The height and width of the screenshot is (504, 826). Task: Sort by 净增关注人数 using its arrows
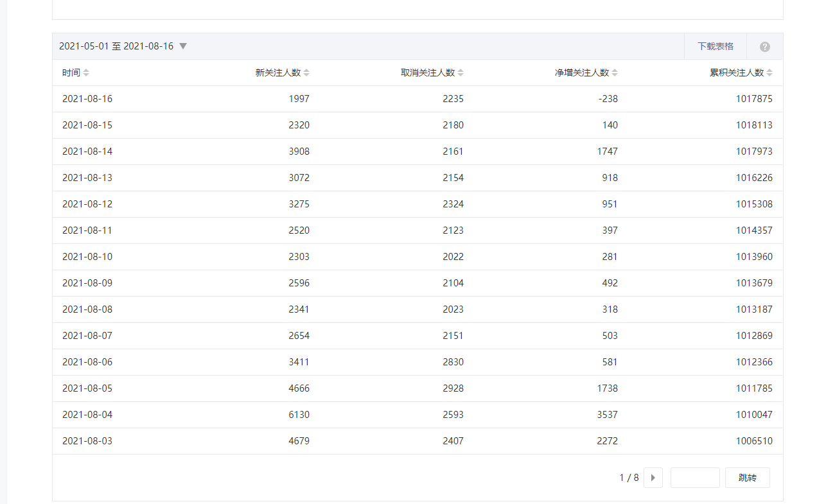615,73
